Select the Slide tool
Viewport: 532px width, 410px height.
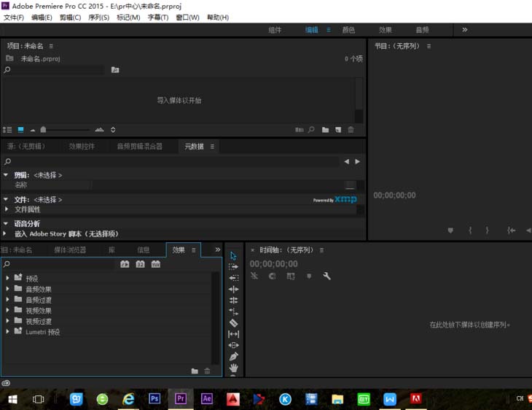click(233, 345)
